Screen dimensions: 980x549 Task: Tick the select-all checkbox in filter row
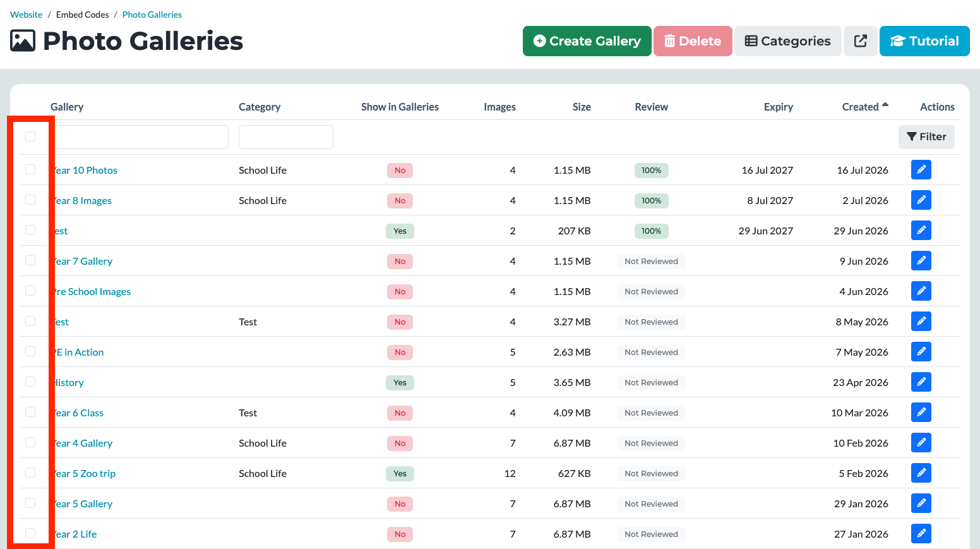30,136
